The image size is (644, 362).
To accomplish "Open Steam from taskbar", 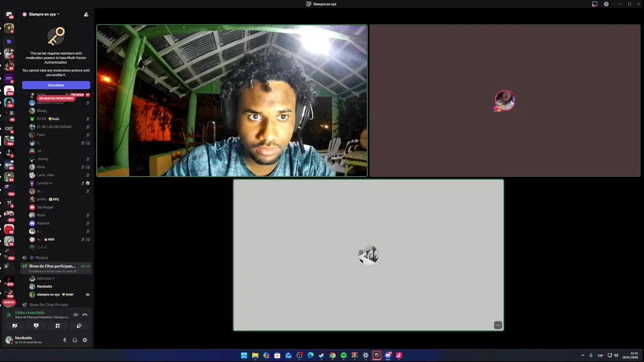I will [x=321, y=355].
